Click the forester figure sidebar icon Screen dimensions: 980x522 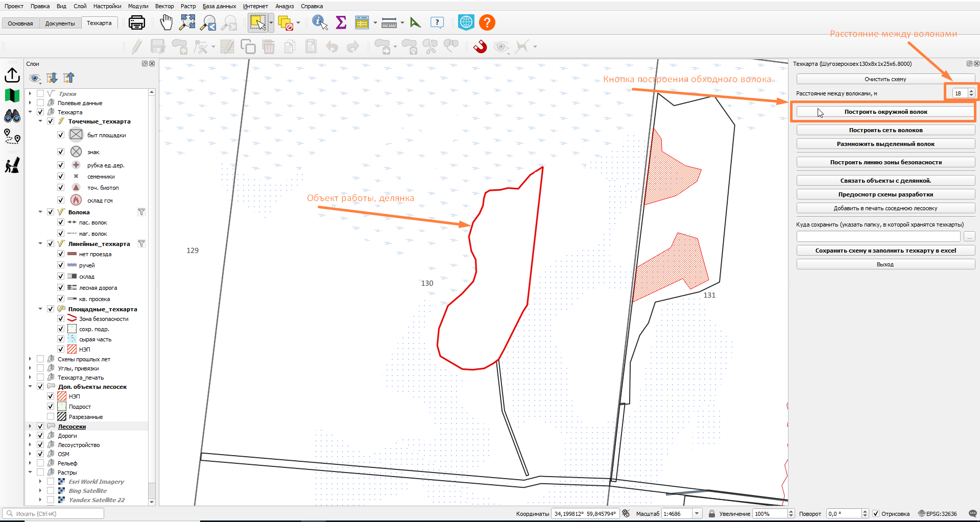[x=12, y=165]
